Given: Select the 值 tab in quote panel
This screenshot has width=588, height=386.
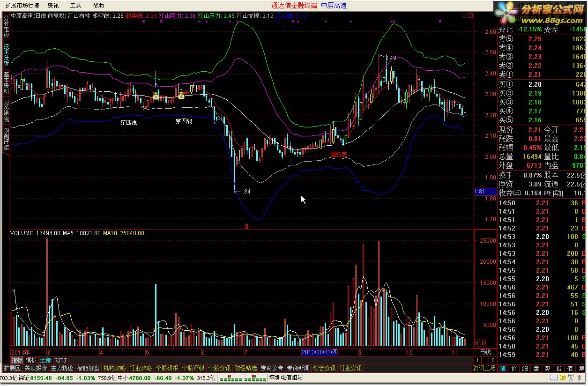Looking at the screenshot, I should point(570,368).
